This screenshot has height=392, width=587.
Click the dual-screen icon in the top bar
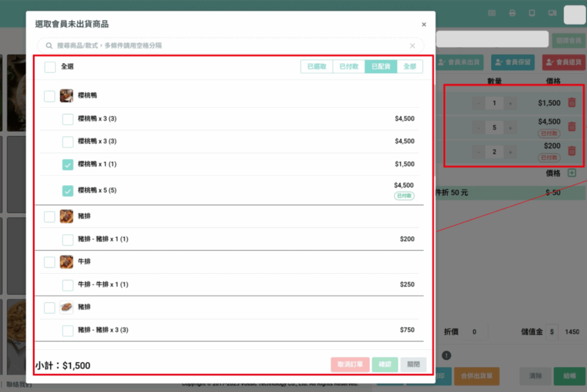(x=552, y=13)
